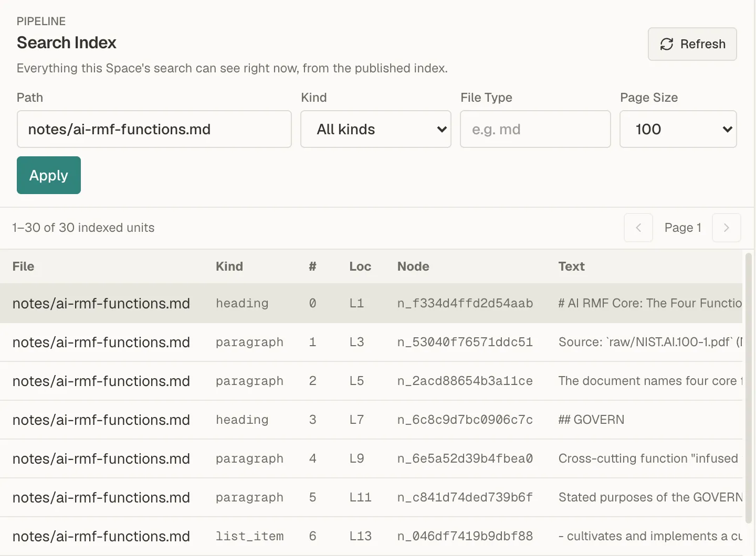The width and height of the screenshot is (756, 556).
Task: Click '1–30 of 30 indexed units' text
Action: pyautogui.click(x=83, y=228)
